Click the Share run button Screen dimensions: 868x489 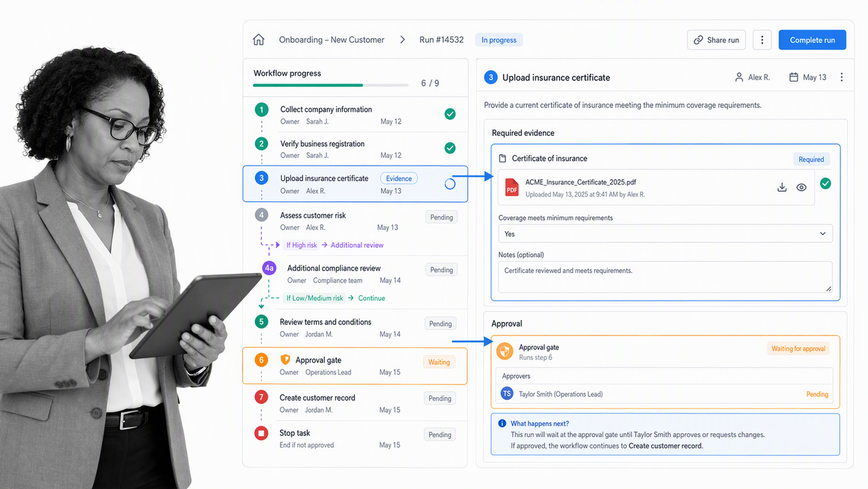[717, 40]
